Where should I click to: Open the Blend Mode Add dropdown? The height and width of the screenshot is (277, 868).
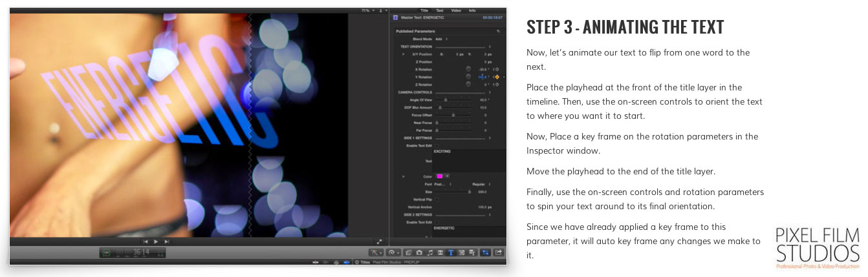440,39
